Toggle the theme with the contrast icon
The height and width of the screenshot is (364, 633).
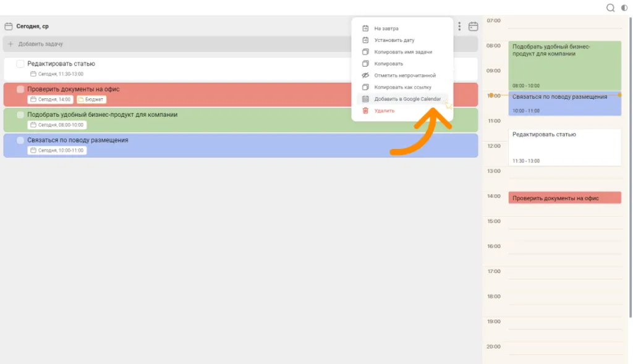pos(624,7)
